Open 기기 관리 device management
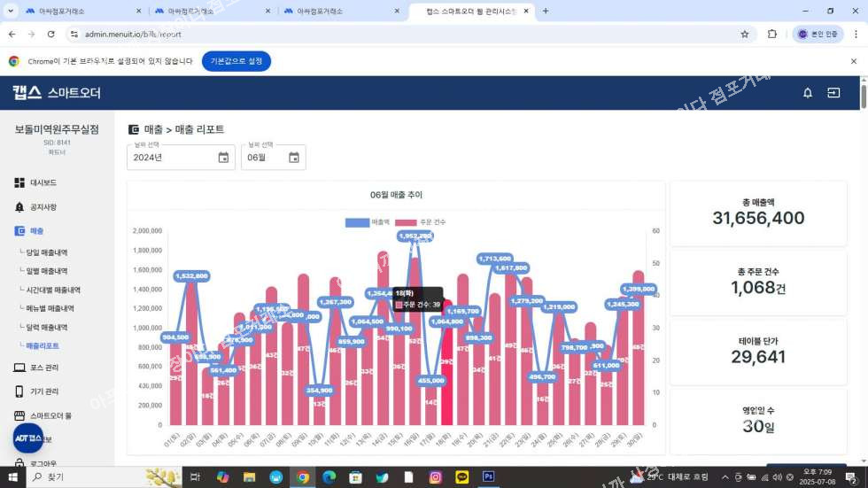 pos(44,391)
